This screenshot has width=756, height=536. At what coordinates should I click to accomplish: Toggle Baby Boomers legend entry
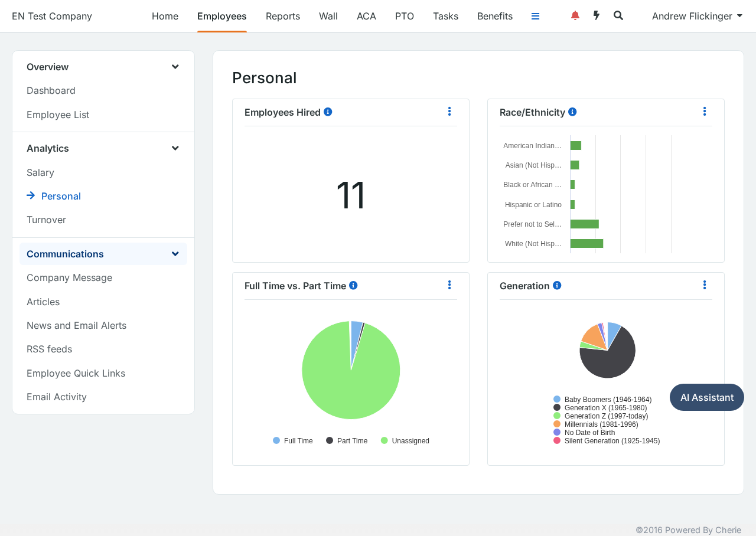pos(602,400)
